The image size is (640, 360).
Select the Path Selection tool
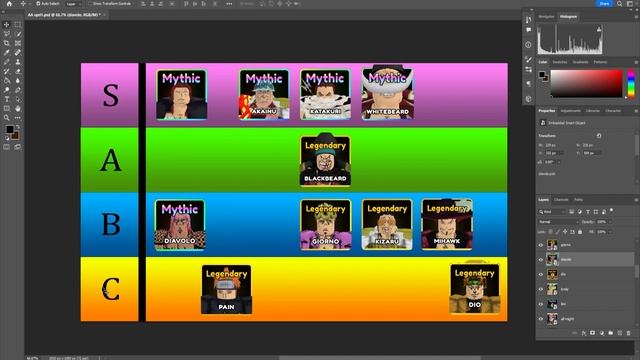pyautogui.click(x=18, y=99)
